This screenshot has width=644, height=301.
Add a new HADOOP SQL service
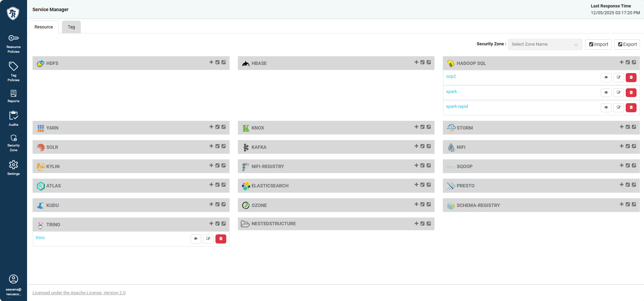click(622, 62)
